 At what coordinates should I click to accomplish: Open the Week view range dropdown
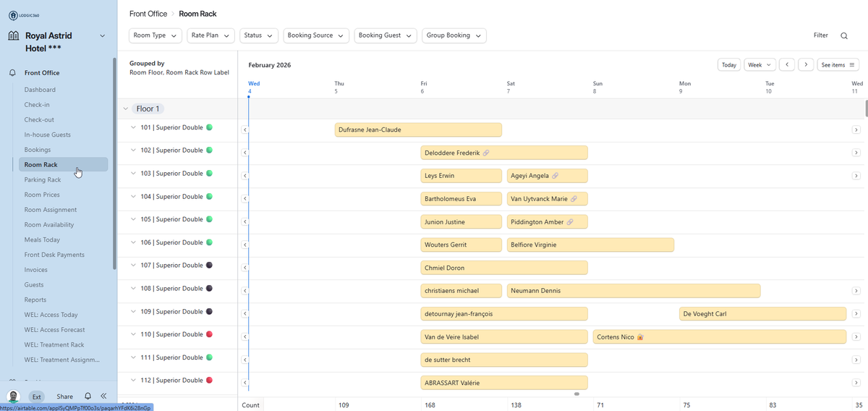point(759,64)
